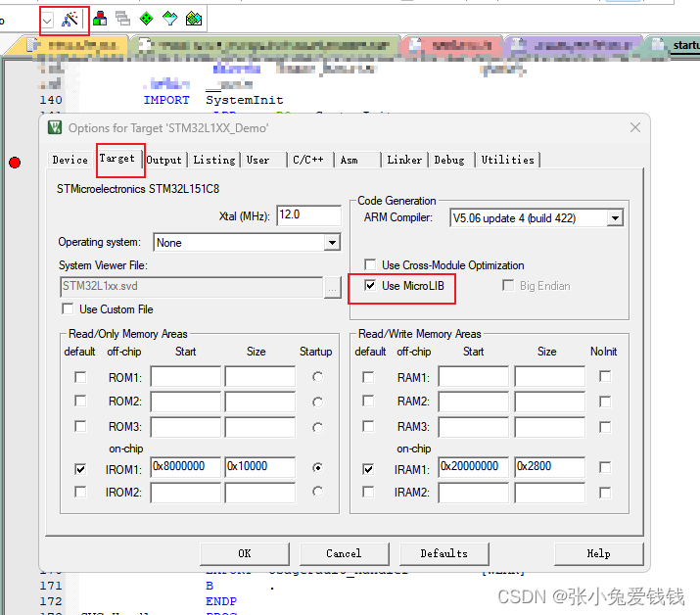Open the ARM Compiler version dropdown
Image resolution: width=700 pixels, height=615 pixels.
click(x=615, y=218)
